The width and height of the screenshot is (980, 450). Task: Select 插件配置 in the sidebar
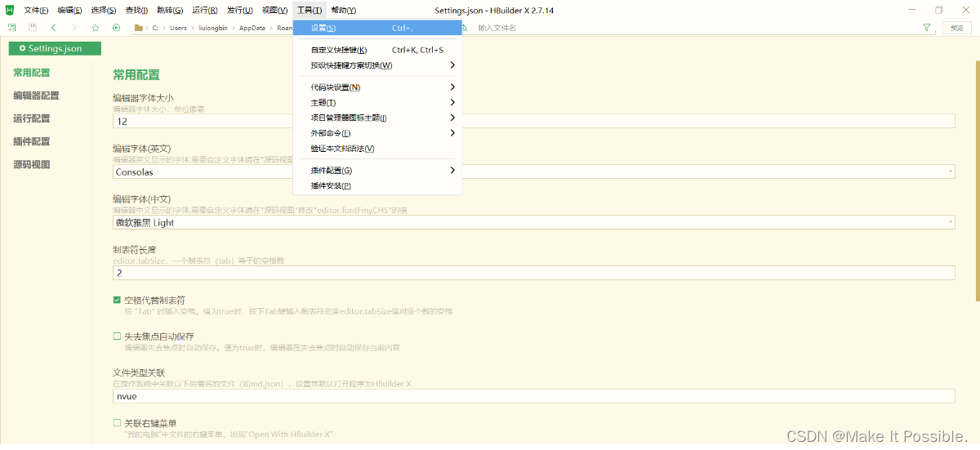(32, 141)
